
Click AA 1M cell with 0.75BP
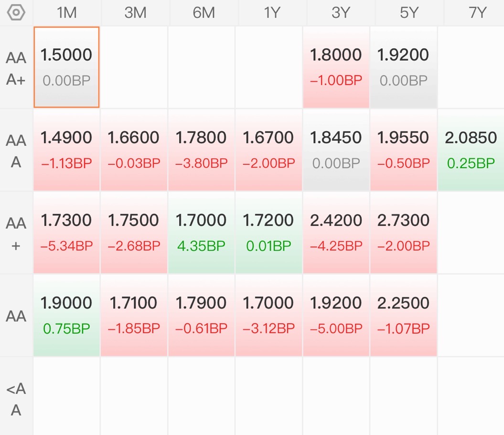tap(66, 315)
